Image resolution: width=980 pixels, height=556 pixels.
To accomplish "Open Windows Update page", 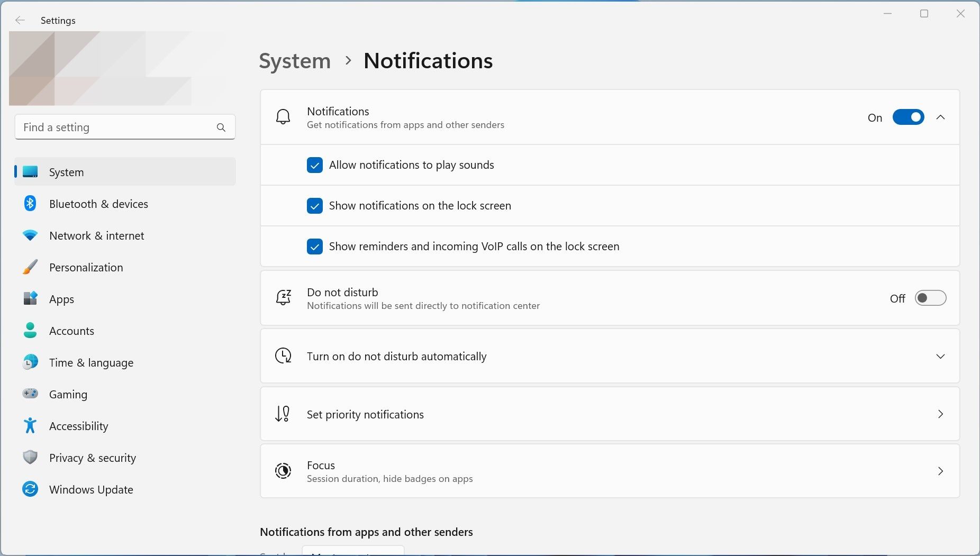I will point(125,489).
